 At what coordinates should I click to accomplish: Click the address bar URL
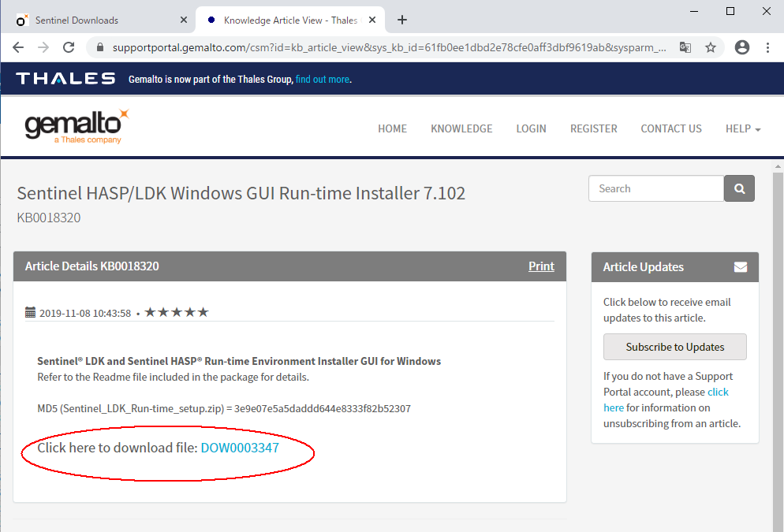(x=389, y=47)
